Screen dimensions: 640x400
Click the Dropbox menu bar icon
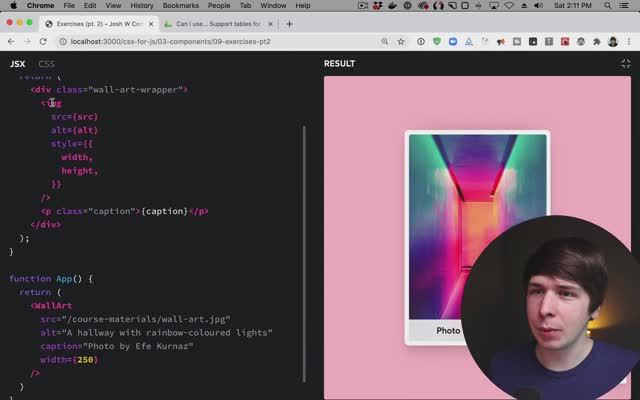377,6
